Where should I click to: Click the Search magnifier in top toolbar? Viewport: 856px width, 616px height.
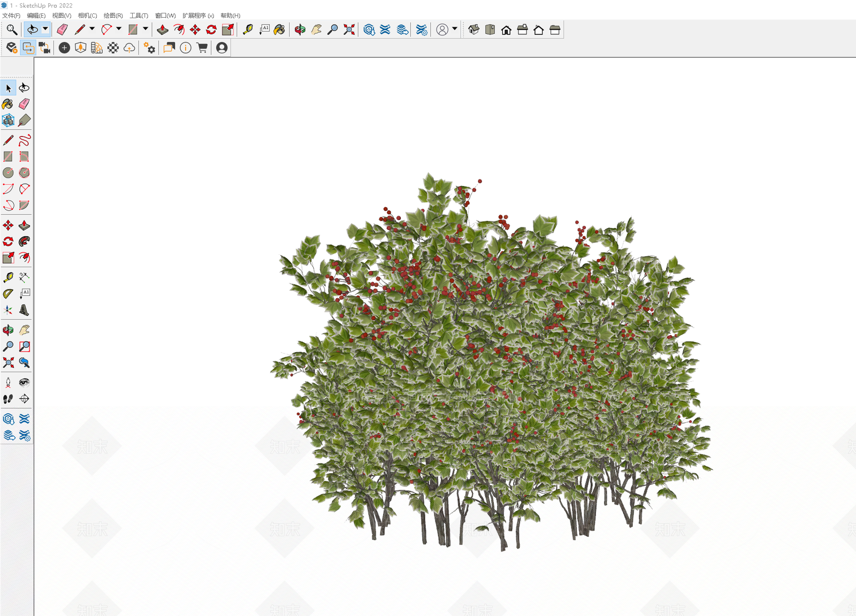click(12, 29)
